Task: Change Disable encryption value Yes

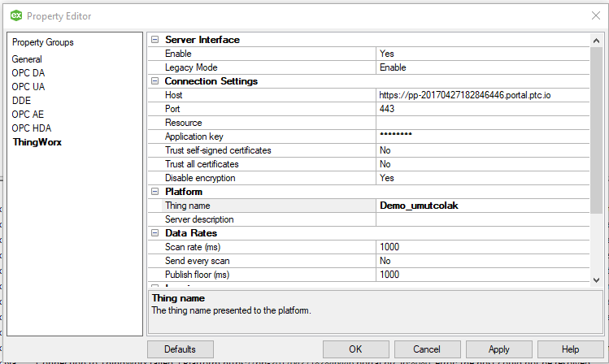Action: pos(483,178)
